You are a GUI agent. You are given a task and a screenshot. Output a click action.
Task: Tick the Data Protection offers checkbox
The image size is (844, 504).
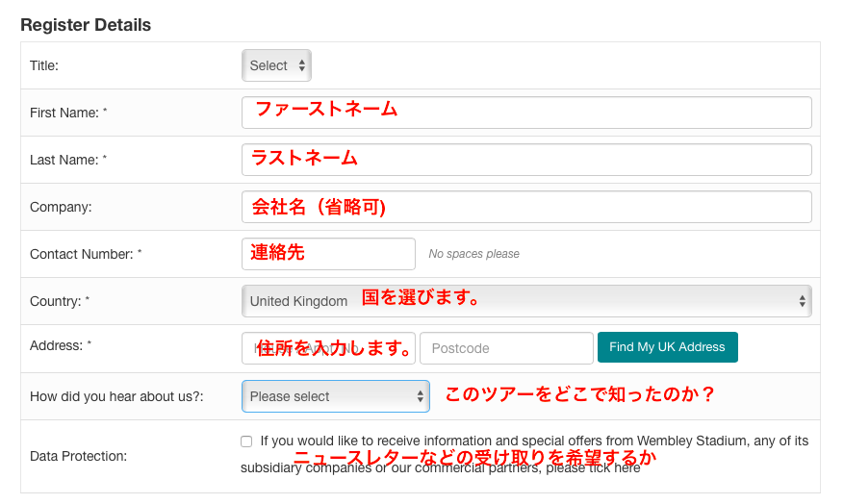246,441
